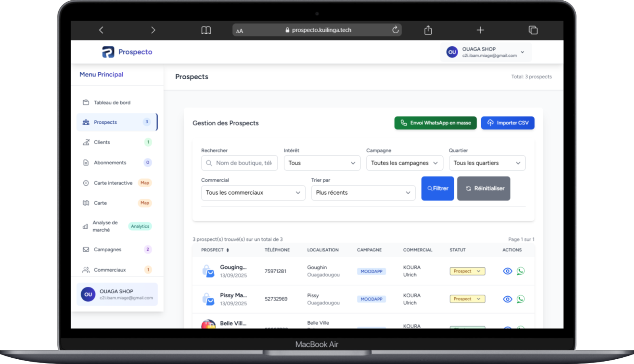Open browser bookmarks book icon
634x364 pixels.
(206, 30)
